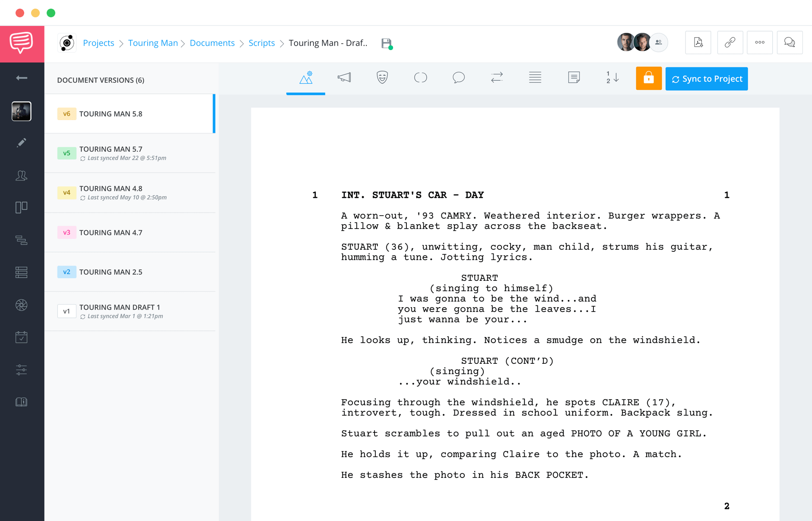Open the project thumbnail in sidebar
Screen dimensions: 812x521
22,111
